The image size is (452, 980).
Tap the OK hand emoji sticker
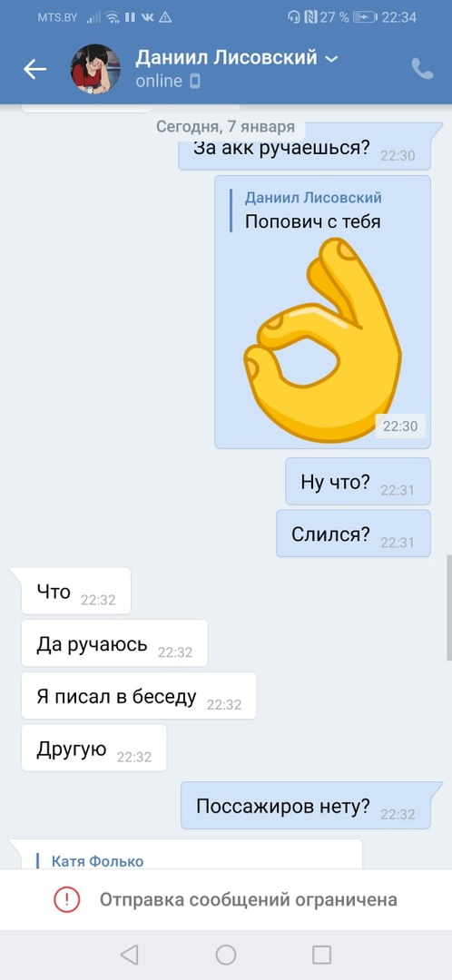tap(322, 339)
